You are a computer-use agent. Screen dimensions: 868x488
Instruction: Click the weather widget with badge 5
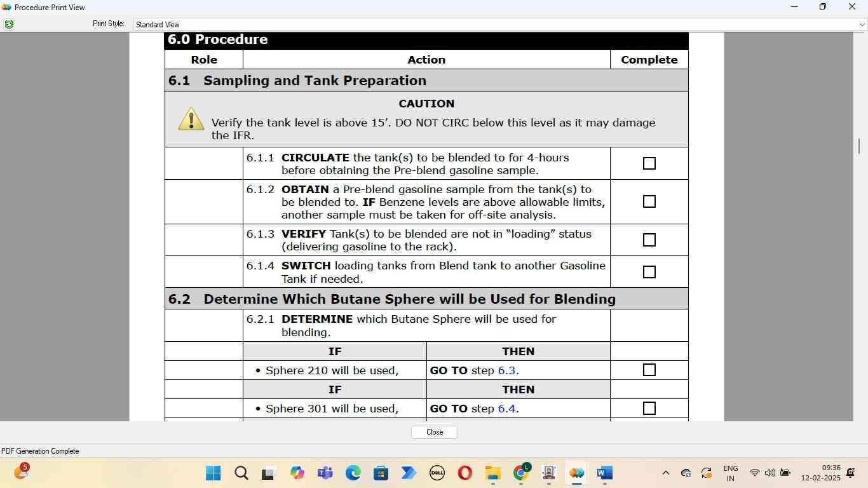click(21, 472)
